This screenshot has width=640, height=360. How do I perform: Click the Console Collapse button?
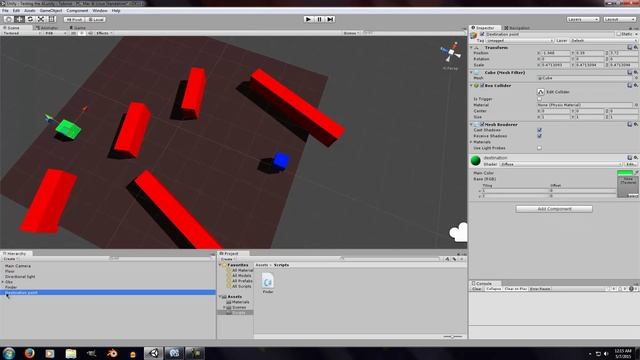click(x=493, y=289)
